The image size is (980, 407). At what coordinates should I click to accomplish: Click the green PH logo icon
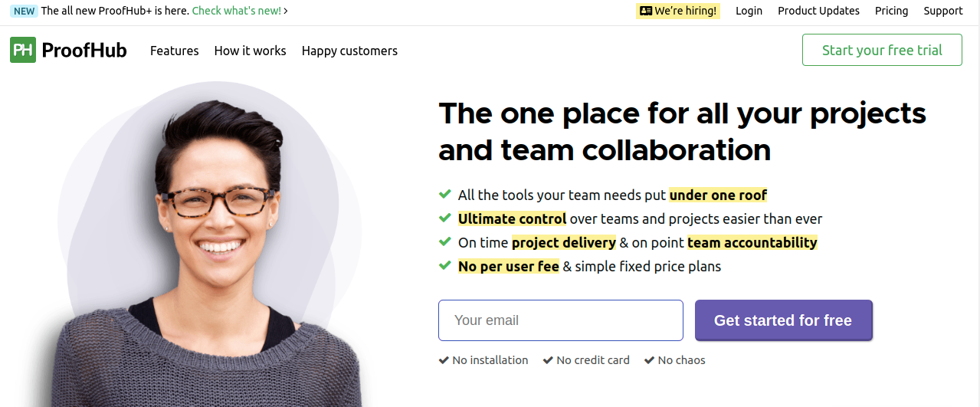pos(23,51)
